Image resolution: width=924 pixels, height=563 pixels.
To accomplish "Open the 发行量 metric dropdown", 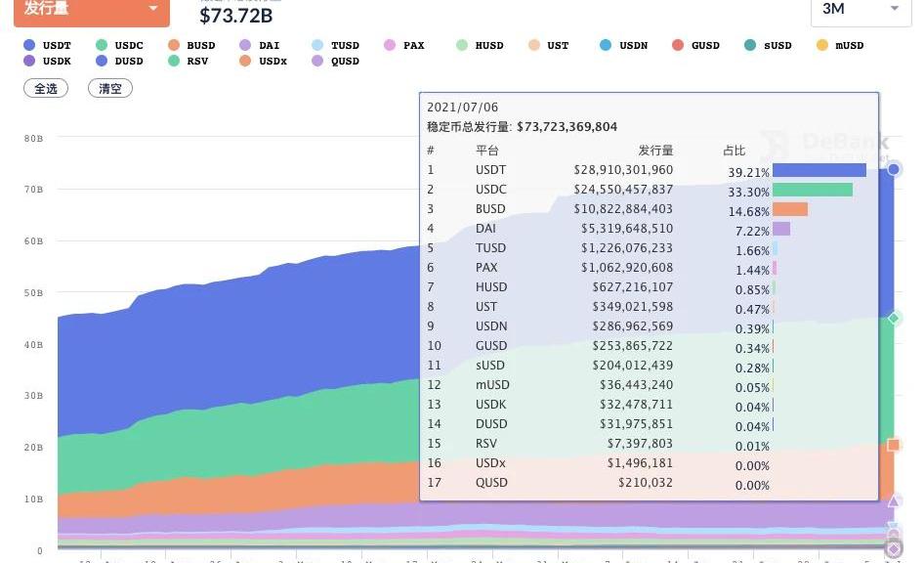I will (x=92, y=12).
